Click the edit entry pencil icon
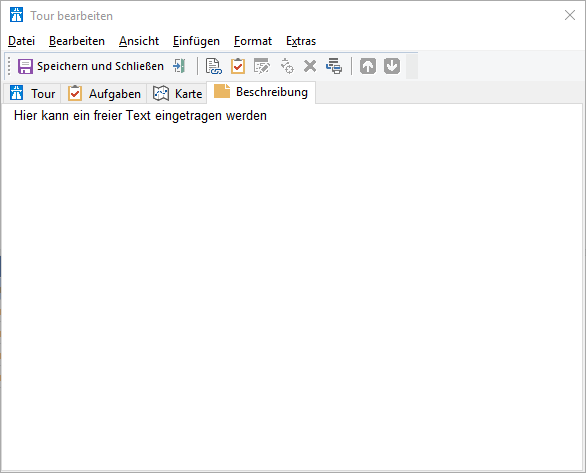Viewport: 586px width, 473px height. [262, 66]
